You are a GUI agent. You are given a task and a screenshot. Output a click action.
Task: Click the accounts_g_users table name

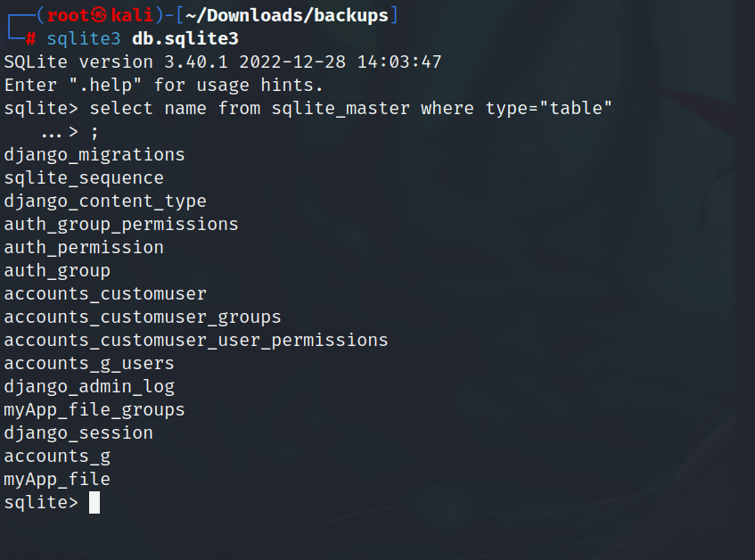89,364
